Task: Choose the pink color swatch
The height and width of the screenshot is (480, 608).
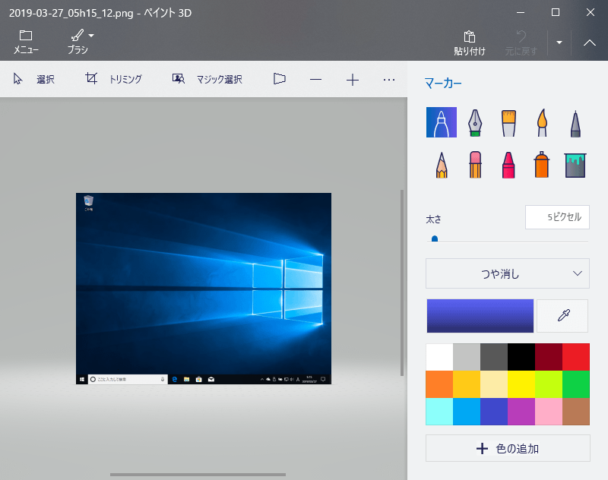Action: coord(549,411)
